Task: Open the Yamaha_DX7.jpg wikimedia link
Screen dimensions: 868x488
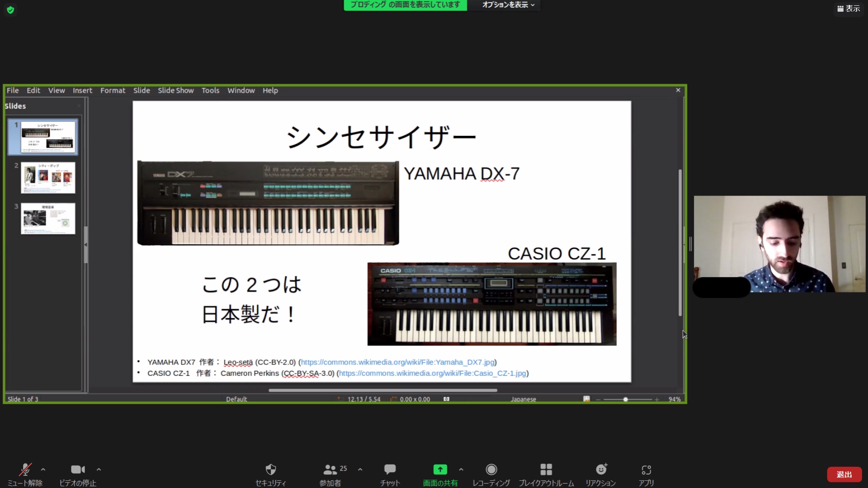Action: click(x=398, y=362)
